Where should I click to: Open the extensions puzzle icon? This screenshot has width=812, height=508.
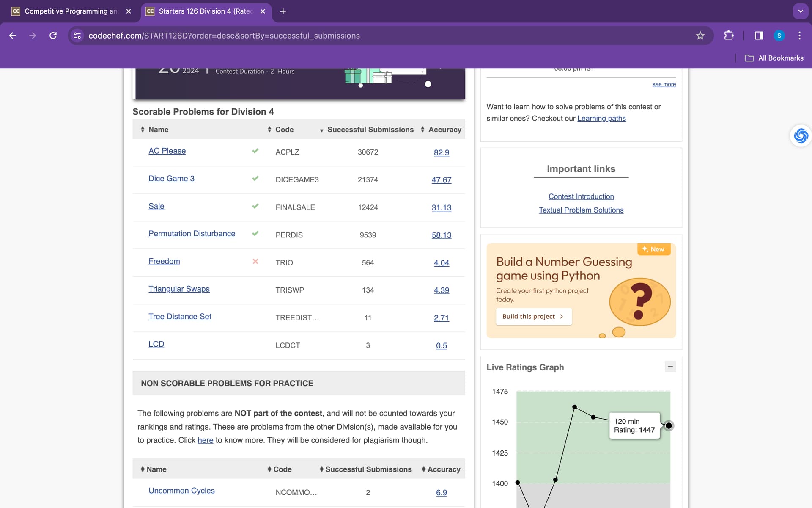729,36
